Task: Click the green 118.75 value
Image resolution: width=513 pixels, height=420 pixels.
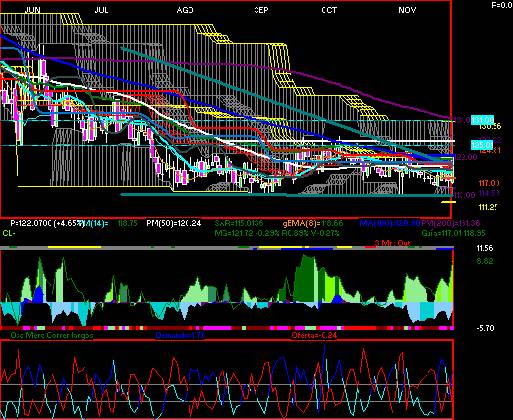Action: point(128,223)
